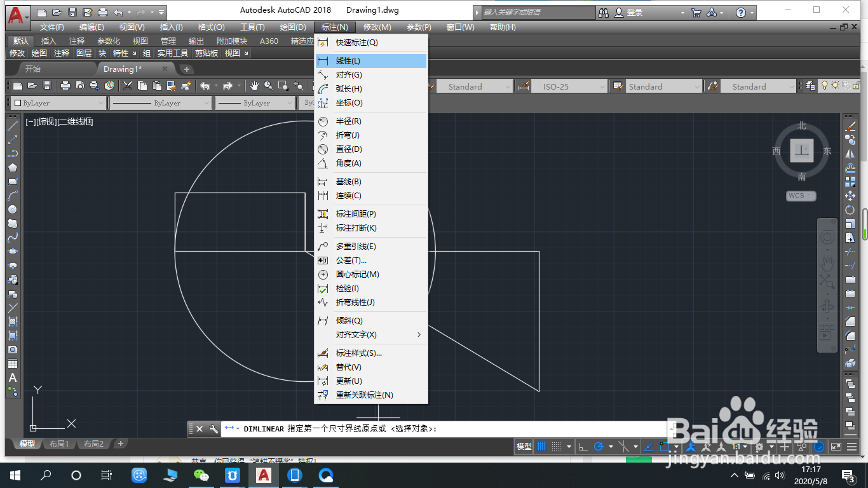The image size is (868, 488).
Task: Open the lineweight ByLayer dropdown
Action: (x=255, y=103)
